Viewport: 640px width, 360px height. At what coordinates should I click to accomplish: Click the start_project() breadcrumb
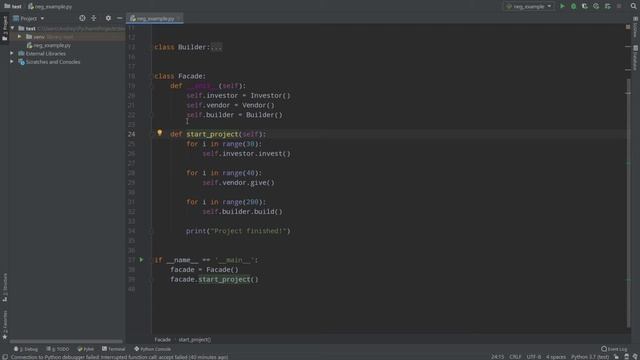tap(195, 340)
